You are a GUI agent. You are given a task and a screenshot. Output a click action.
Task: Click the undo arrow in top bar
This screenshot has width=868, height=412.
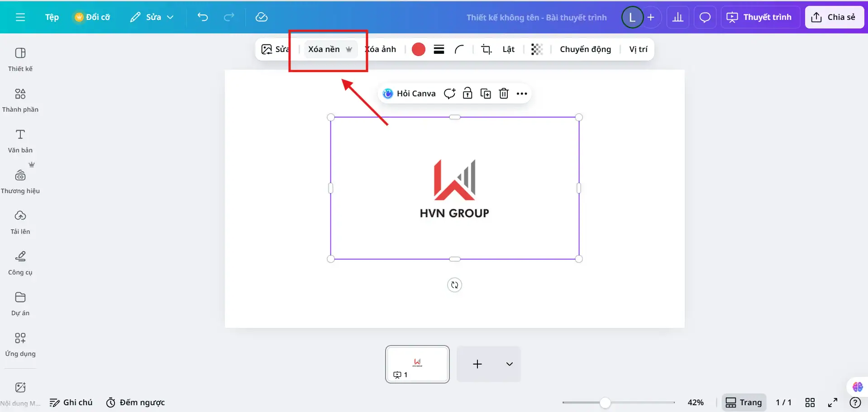(x=202, y=17)
